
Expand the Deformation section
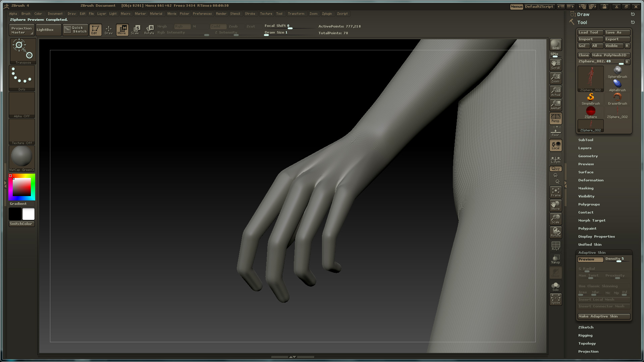point(590,180)
